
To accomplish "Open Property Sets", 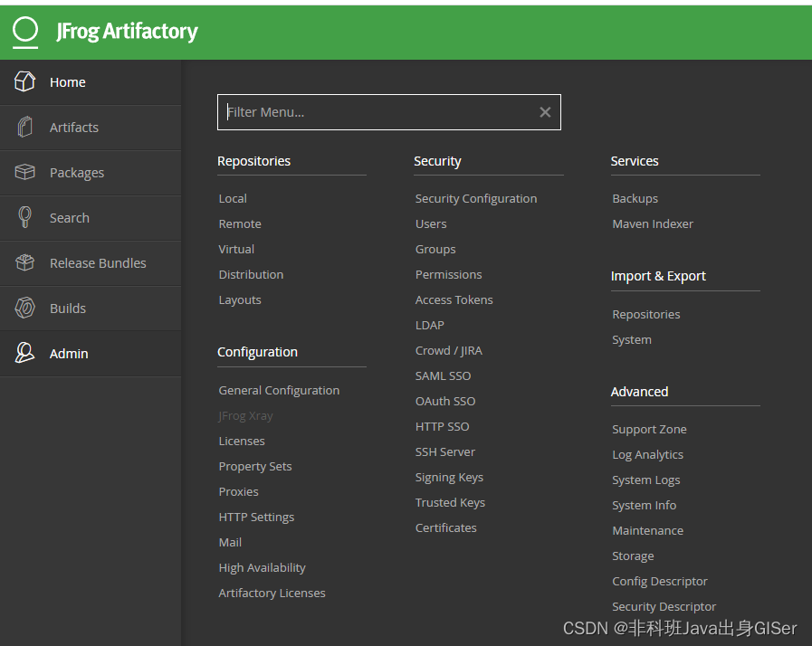I will tap(255, 467).
